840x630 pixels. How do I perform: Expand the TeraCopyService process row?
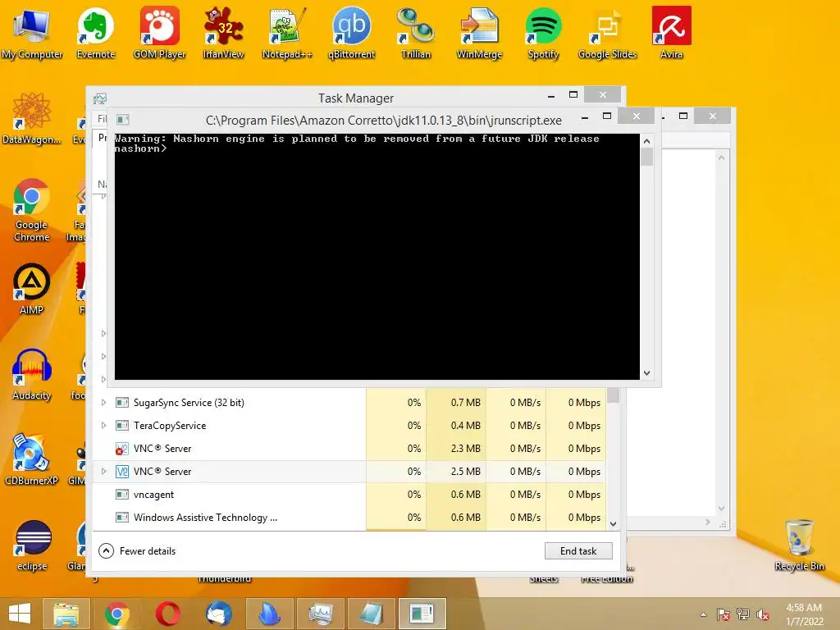[x=103, y=426]
